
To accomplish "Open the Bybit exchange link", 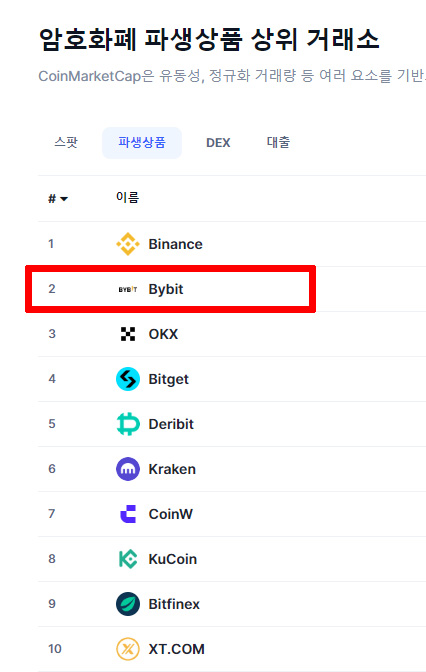I will tap(166, 289).
